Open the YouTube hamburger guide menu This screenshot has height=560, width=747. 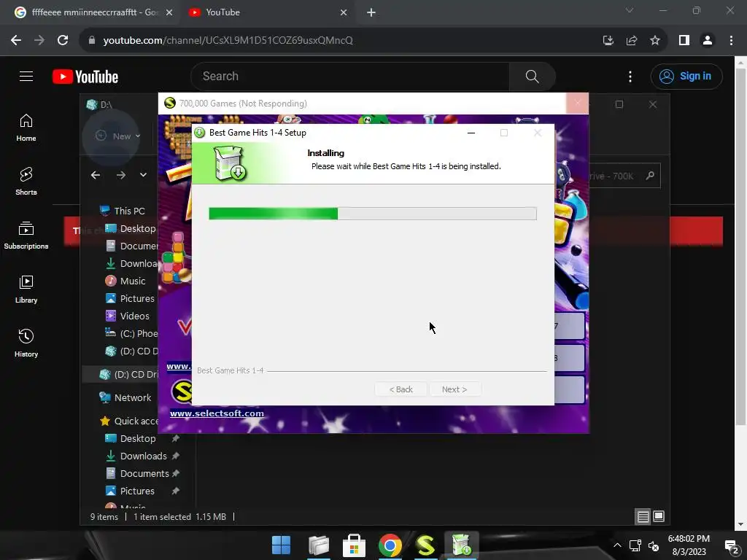(x=26, y=76)
